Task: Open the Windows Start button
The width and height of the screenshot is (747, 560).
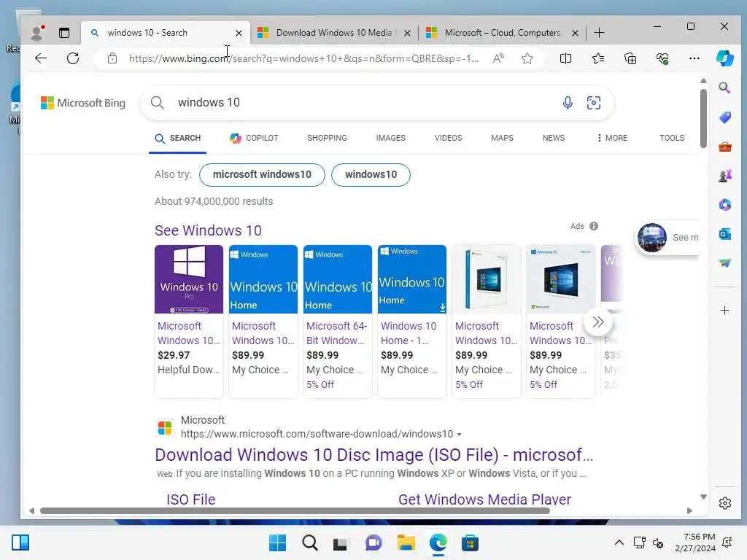Action: 277,542
